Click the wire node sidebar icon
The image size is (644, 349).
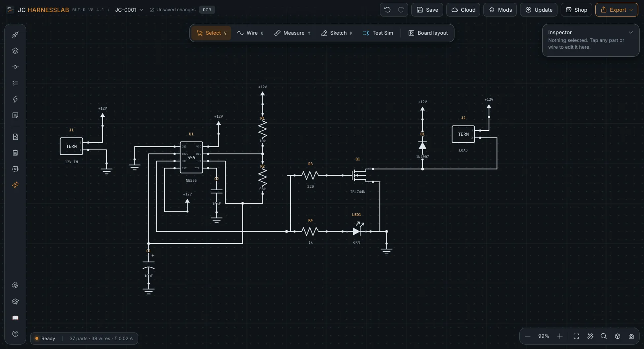15,67
